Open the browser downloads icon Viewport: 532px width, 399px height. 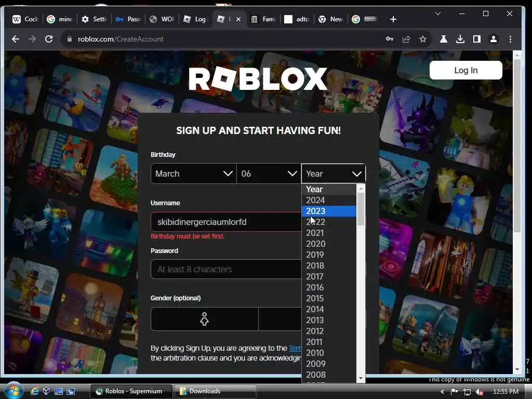click(x=460, y=39)
